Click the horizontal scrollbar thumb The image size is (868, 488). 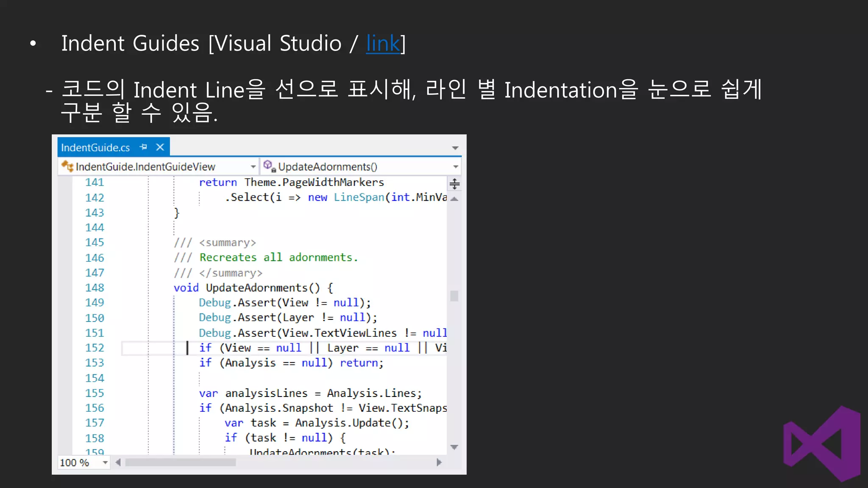tap(181, 463)
